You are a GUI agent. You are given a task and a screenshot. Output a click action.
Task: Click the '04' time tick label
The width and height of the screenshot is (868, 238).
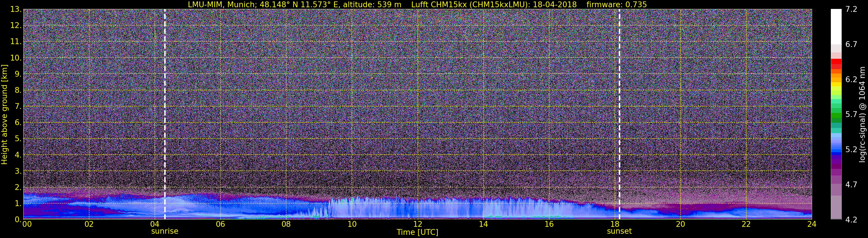coord(154,224)
